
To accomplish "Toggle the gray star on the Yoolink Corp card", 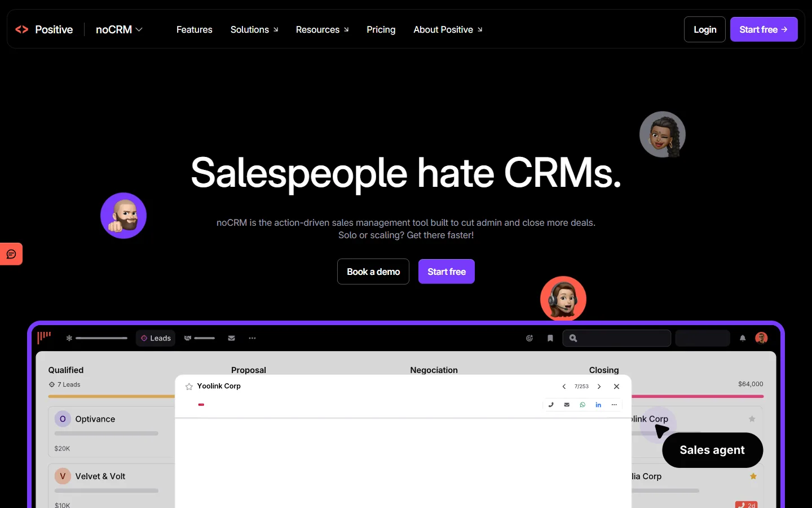I will pos(752,419).
